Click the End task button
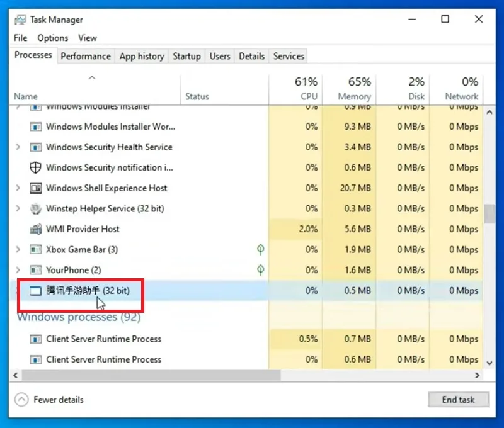 pyautogui.click(x=459, y=400)
